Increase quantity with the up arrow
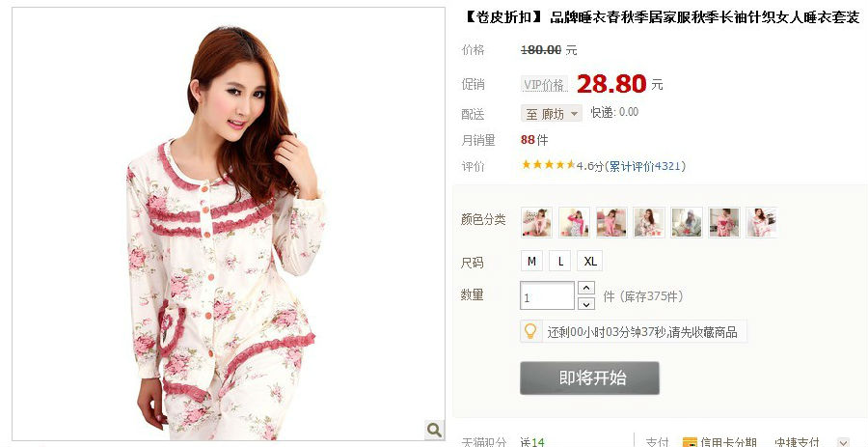Image resolution: width=868 pixels, height=447 pixels. pos(586,288)
